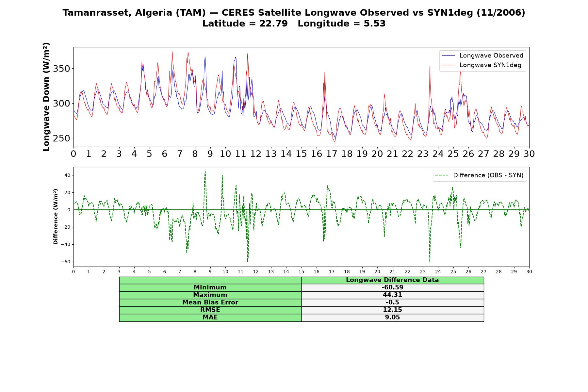This screenshot has width=588, height=392.
Task: Click the Maximum value 44.31 cell
Action: [x=393, y=295]
